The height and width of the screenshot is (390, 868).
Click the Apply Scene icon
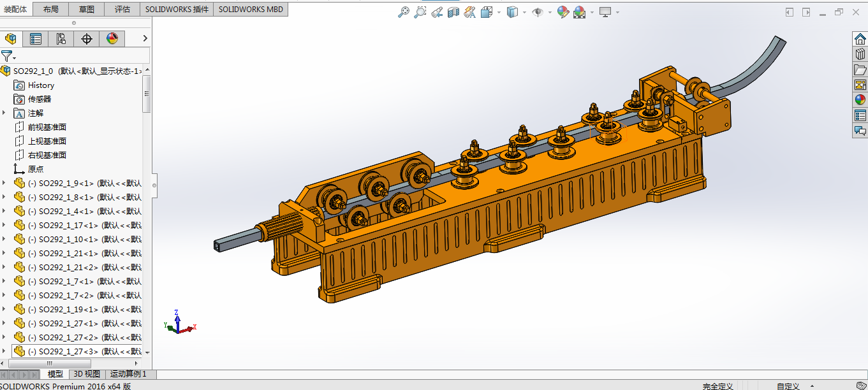pos(579,12)
